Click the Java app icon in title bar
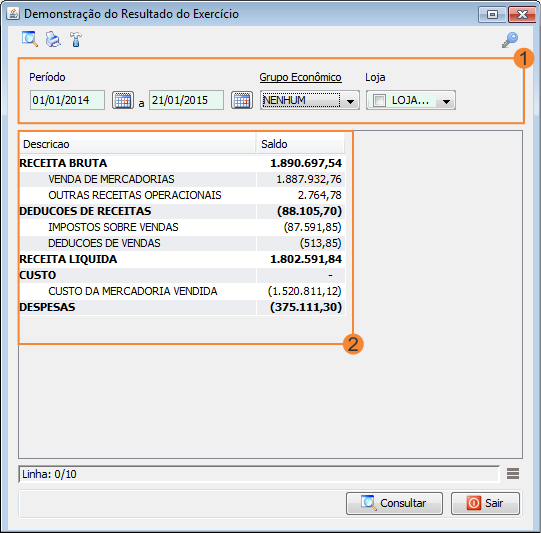The height and width of the screenshot is (533, 541). [x=13, y=14]
